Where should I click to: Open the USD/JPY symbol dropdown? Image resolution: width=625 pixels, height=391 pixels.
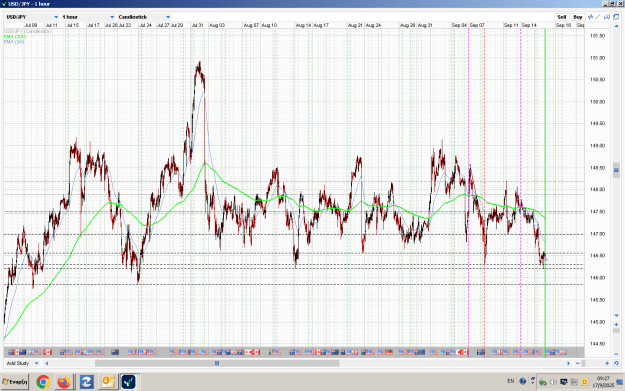[x=32, y=17]
